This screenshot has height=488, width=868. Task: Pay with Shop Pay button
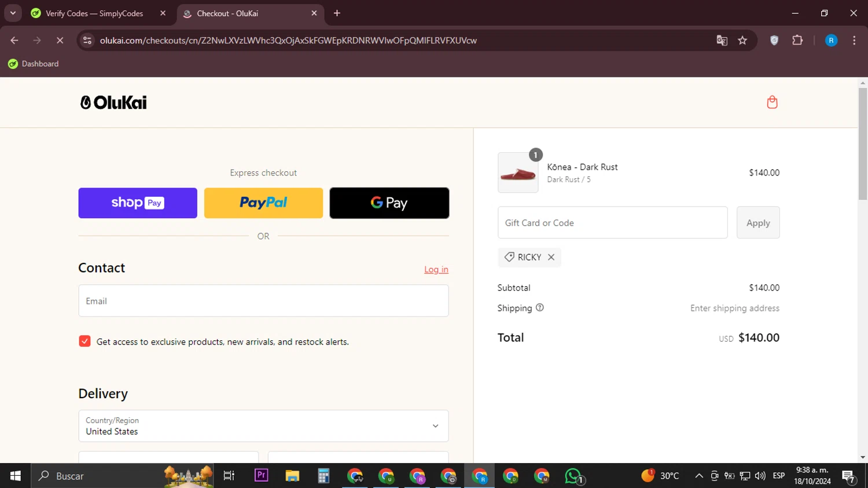tap(138, 203)
